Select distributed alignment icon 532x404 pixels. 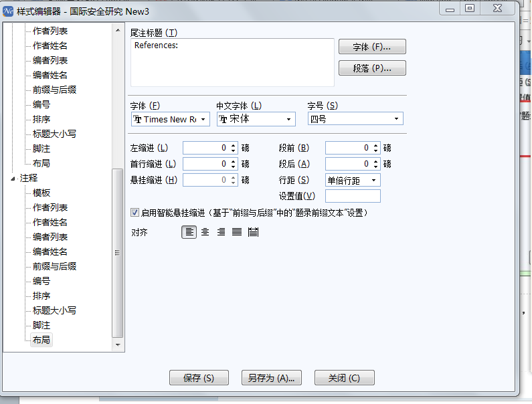coord(253,232)
